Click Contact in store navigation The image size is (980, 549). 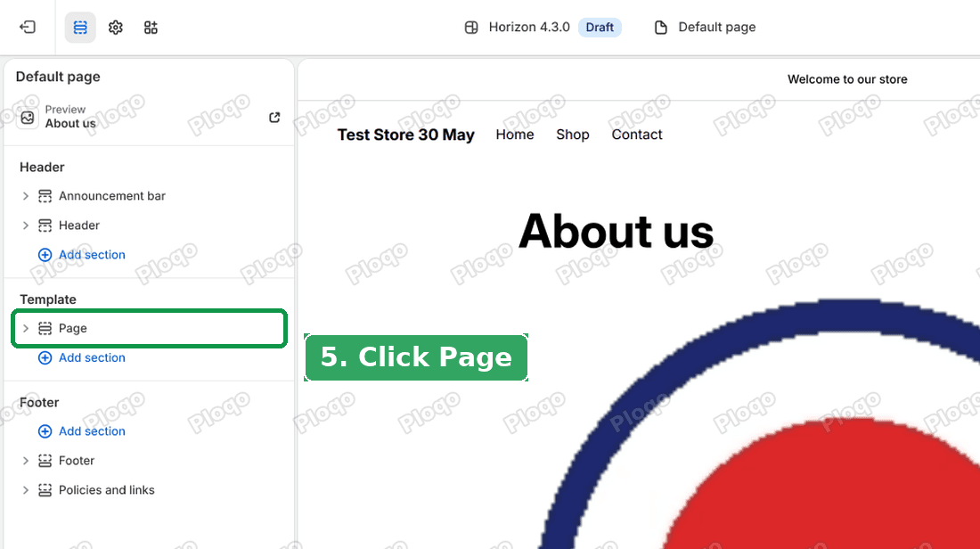click(x=637, y=135)
